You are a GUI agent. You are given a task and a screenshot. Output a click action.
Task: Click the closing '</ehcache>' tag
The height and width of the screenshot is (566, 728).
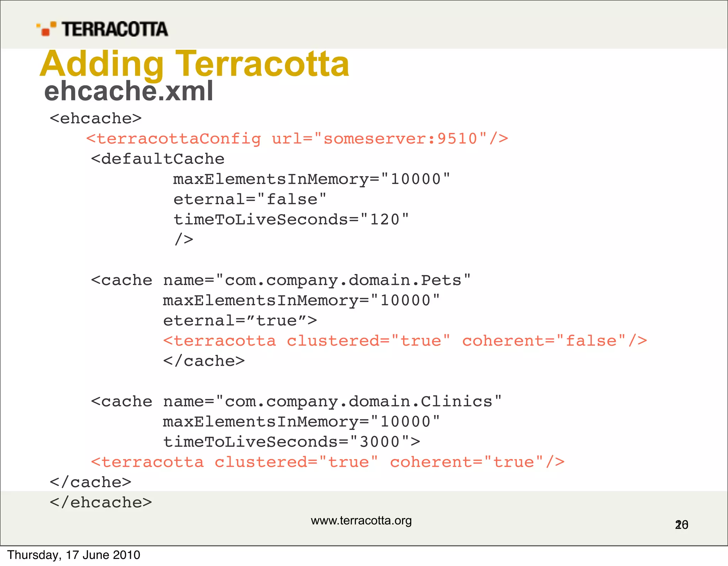click(x=101, y=503)
